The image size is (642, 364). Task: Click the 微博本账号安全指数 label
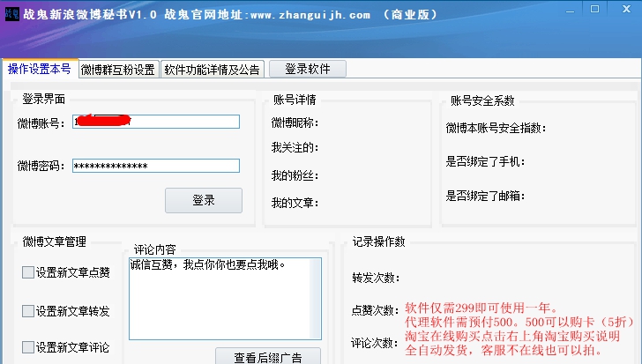tap(496, 128)
